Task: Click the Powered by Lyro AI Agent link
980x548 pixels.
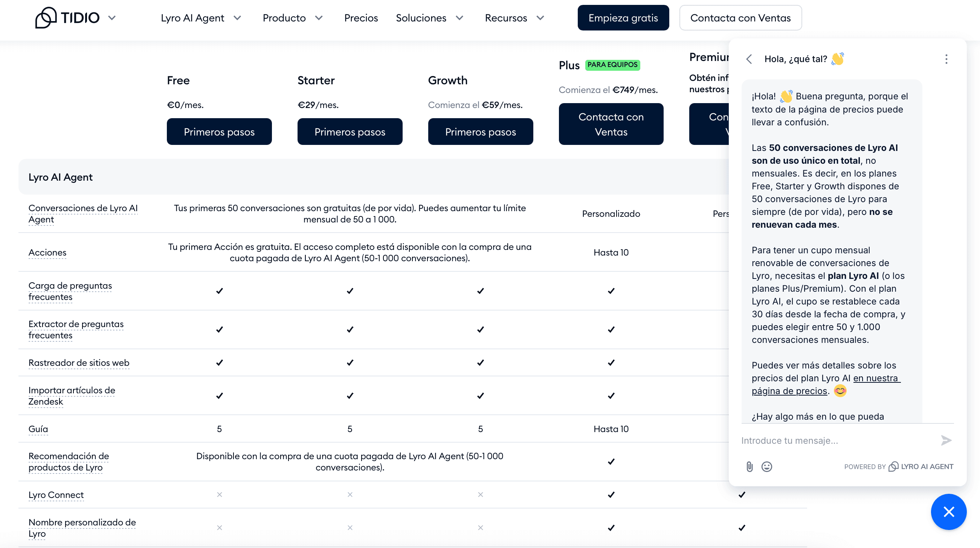Action: point(899,467)
